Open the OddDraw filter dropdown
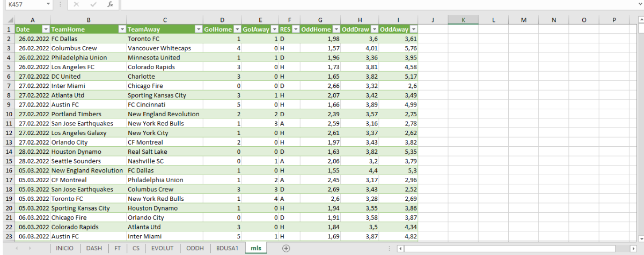 tap(374, 29)
